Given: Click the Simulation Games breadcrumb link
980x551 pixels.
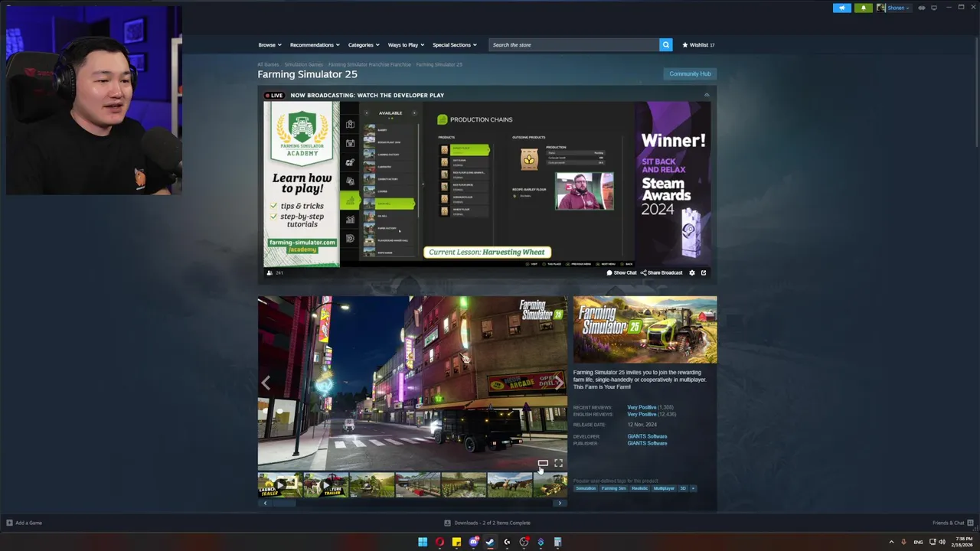Looking at the screenshot, I should point(304,64).
